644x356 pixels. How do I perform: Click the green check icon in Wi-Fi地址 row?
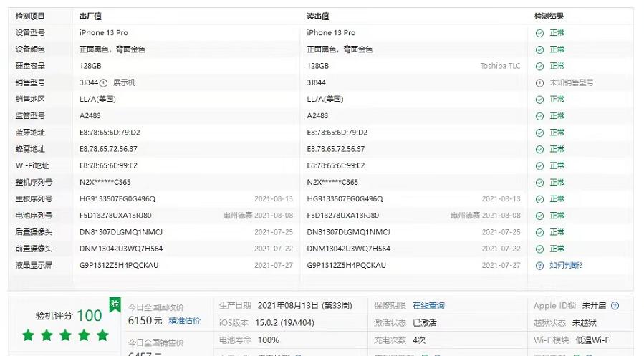pos(539,166)
